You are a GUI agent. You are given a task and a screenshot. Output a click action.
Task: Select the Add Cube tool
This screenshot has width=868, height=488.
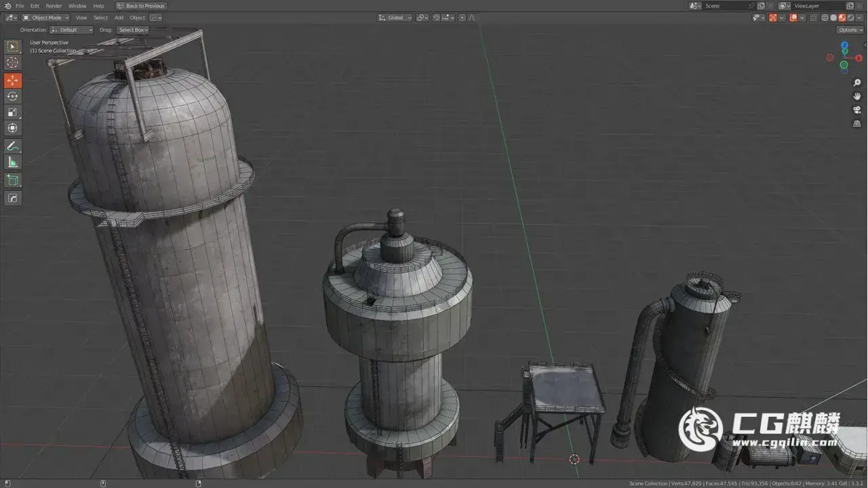[x=13, y=180]
